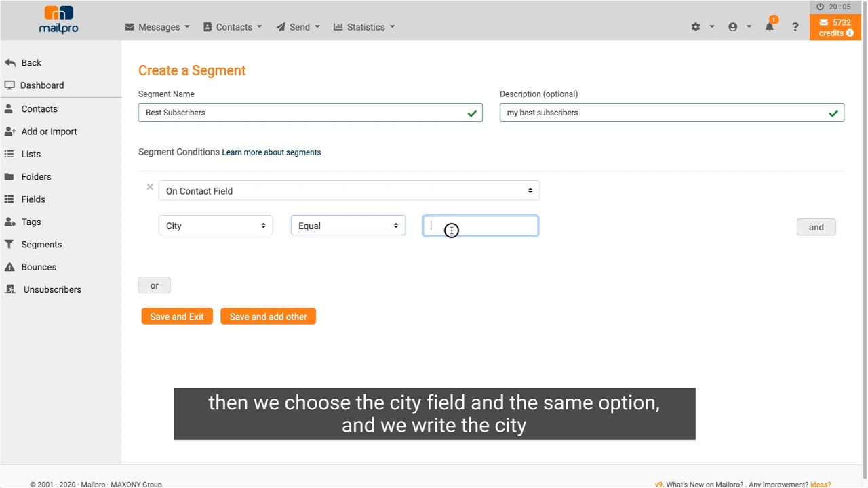Open the City field dropdown
868x488 pixels.
(216, 226)
